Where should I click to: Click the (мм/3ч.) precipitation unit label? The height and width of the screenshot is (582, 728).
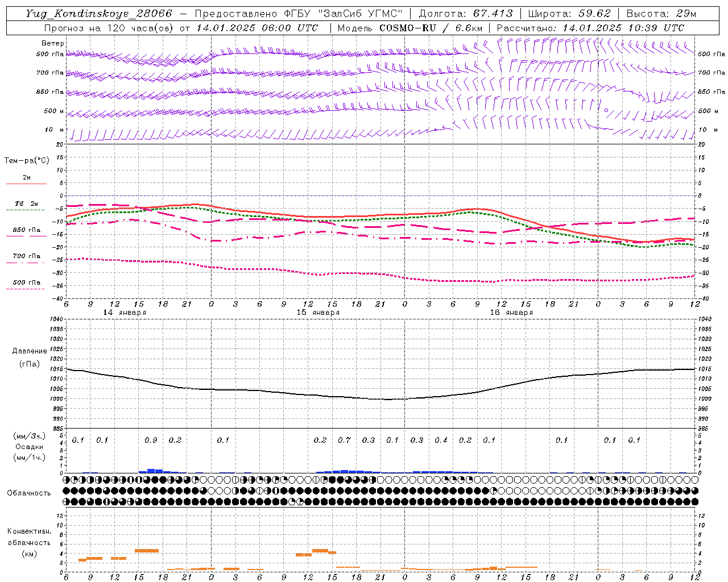pyautogui.click(x=30, y=436)
